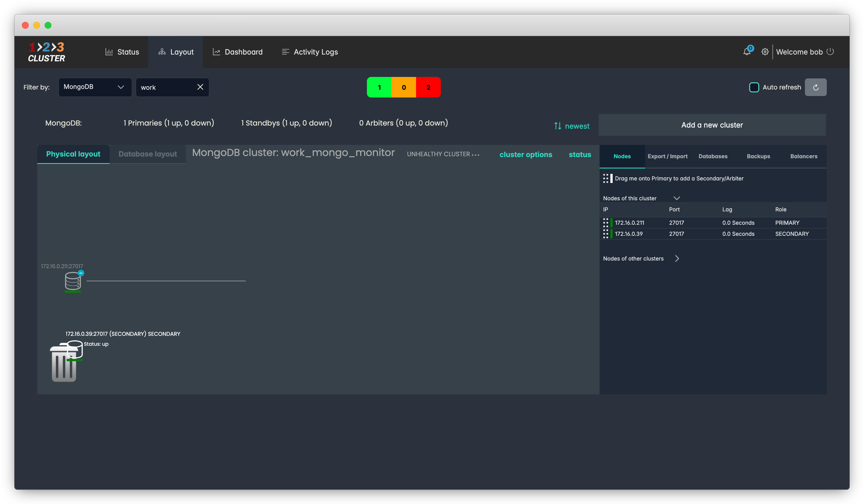This screenshot has width=864, height=504.
Task: Select the primary database node icon
Action: click(73, 281)
